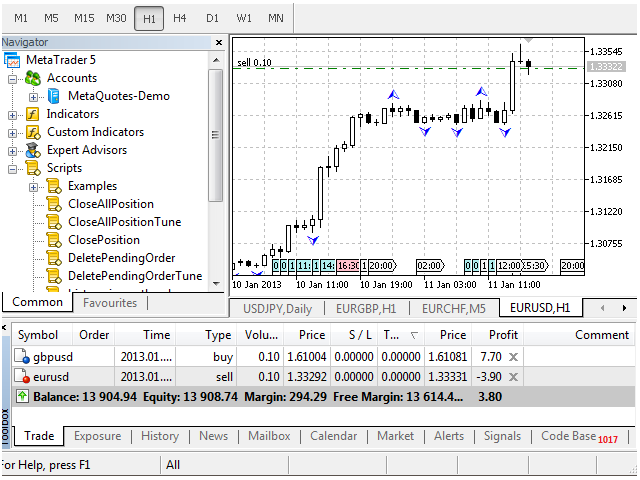Click the MetaQuotes-Demo server icon
The width and height of the screenshot is (640, 480).
[54, 96]
